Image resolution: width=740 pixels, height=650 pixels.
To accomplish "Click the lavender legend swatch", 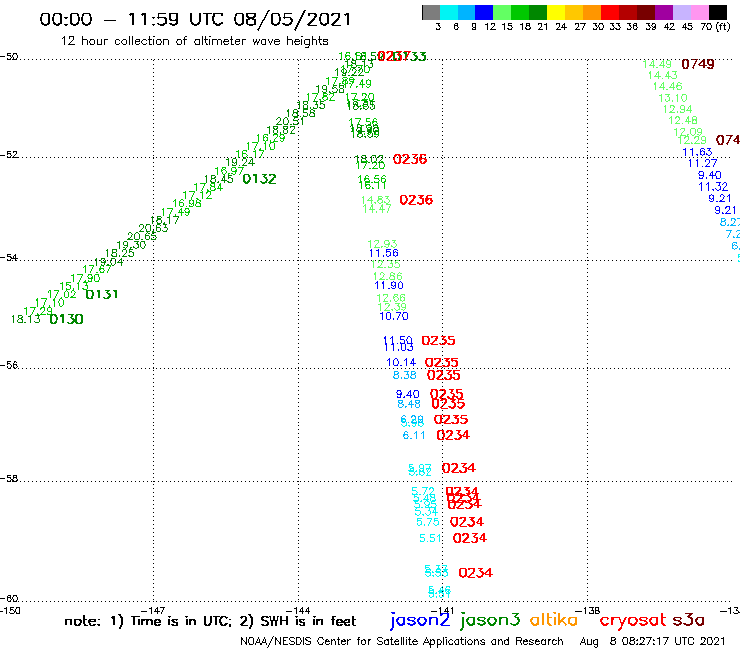I will pyautogui.click(x=682, y=12).
